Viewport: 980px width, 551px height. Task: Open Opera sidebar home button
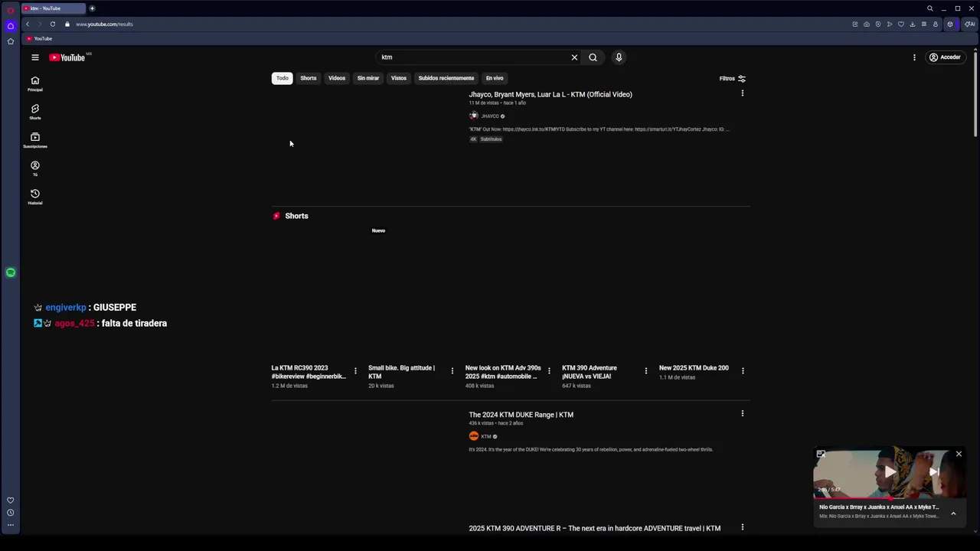[11, 26]
